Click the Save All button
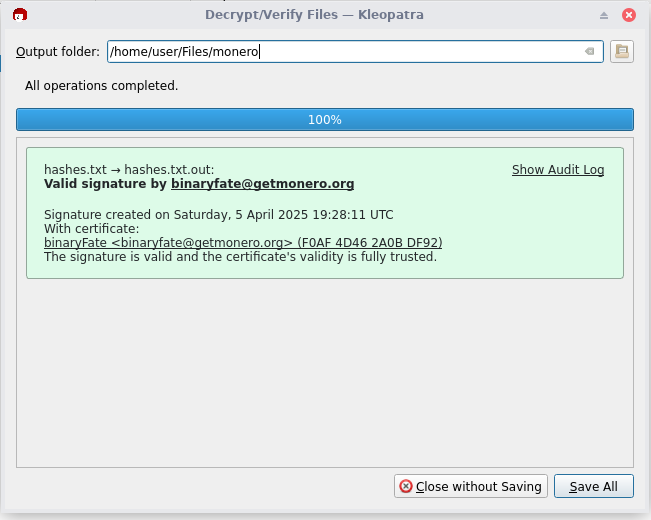Viewport: 651px width, 520px height. pyautogui.click(x=593, y=486)
